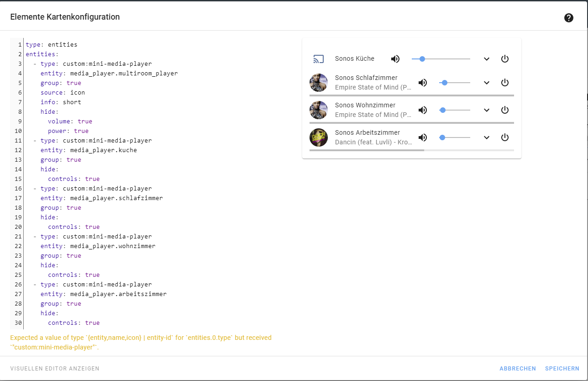This screenshot has width=588, height=381.
Task: Switch to VISUELLEN EDITOR ANZEIGEN
Action: tap(55, 368)
